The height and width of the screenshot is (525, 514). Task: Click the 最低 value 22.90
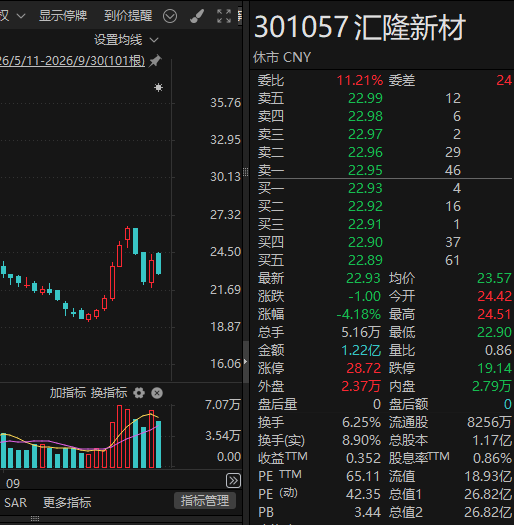(x=494, y=332)
